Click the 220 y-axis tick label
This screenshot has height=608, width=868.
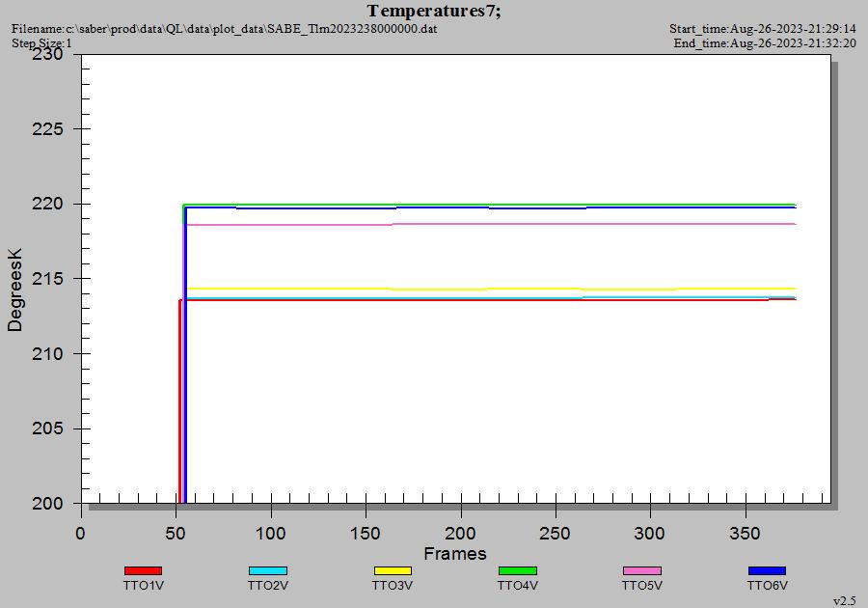[x=47, y=204]
